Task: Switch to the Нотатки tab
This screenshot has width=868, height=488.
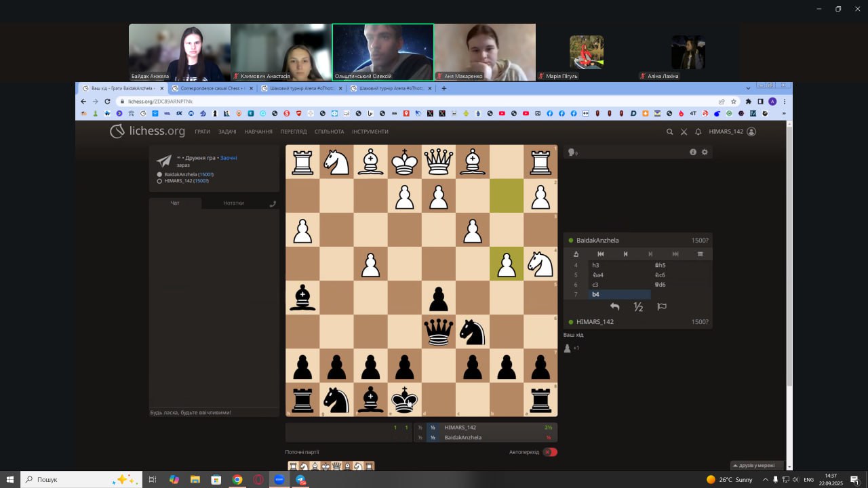Action: [233, 203]
